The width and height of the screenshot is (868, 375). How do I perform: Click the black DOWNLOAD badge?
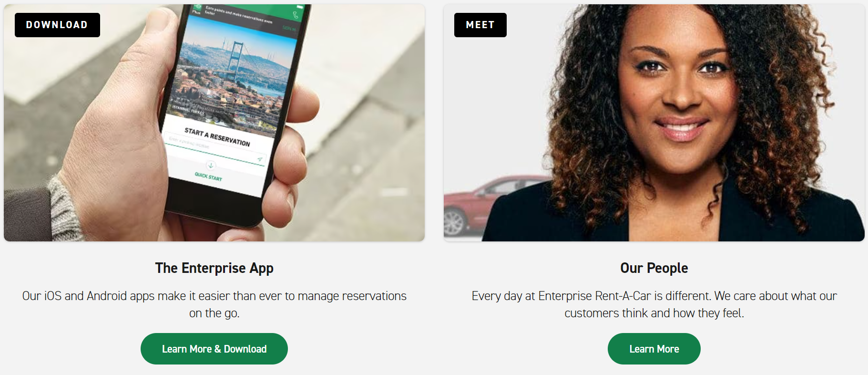click(57, 25)
